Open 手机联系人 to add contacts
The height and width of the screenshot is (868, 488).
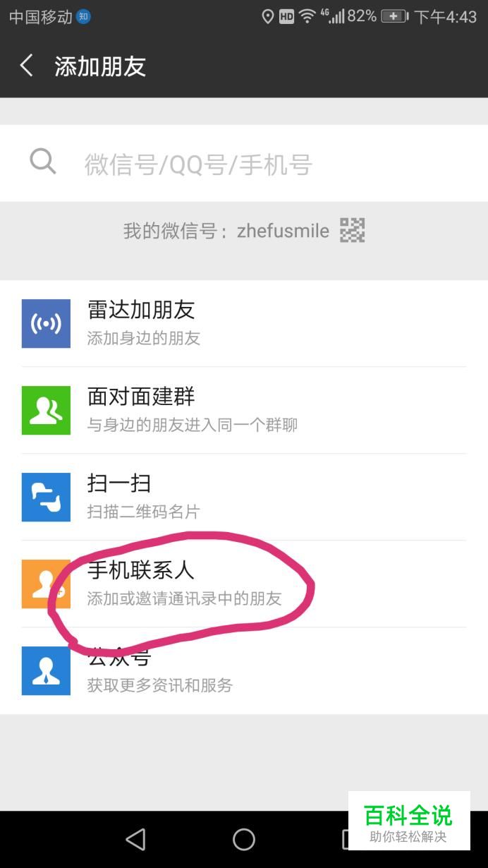(244, 584)
